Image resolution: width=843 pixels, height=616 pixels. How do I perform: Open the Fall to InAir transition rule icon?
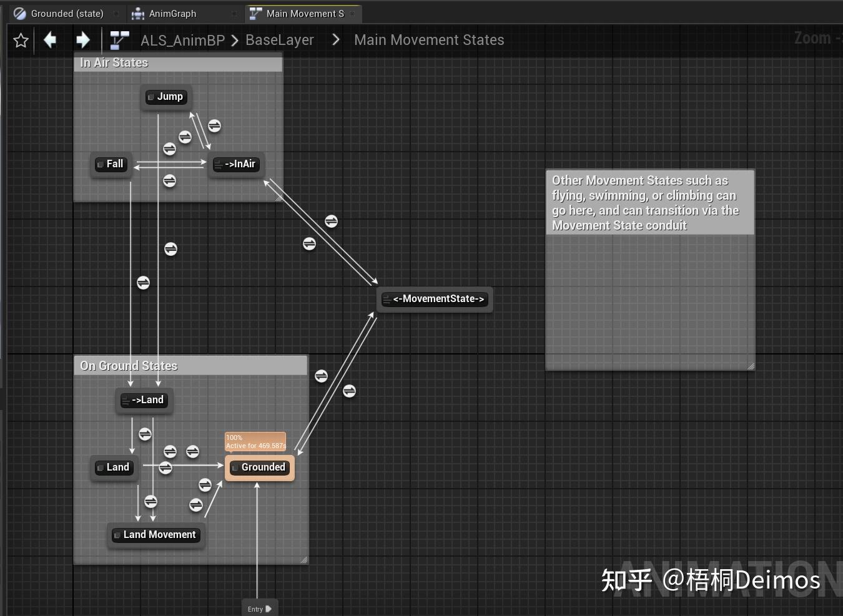coord(170,149)
